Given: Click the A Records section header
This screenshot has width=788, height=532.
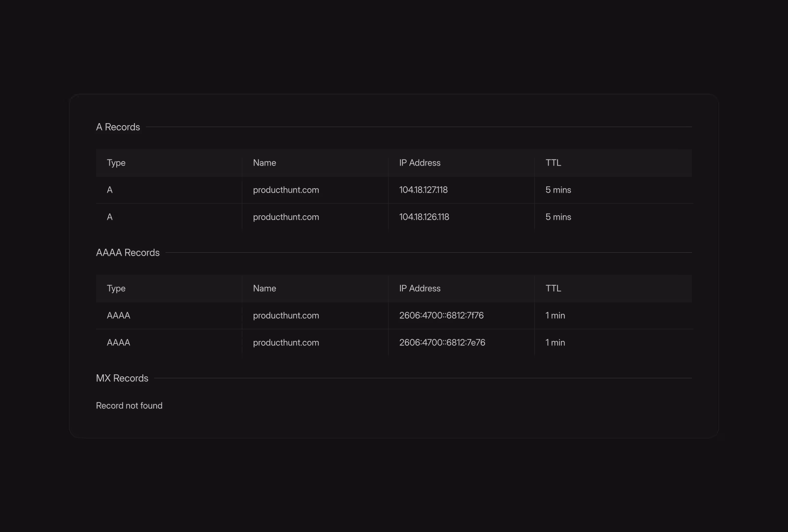Looking at the screenshot, I should (x=118, y=127).
